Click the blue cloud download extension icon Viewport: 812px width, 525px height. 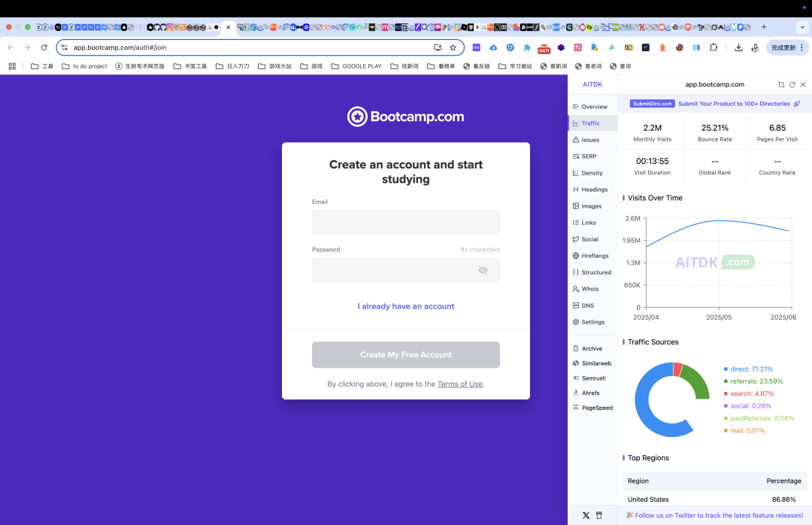493,47
